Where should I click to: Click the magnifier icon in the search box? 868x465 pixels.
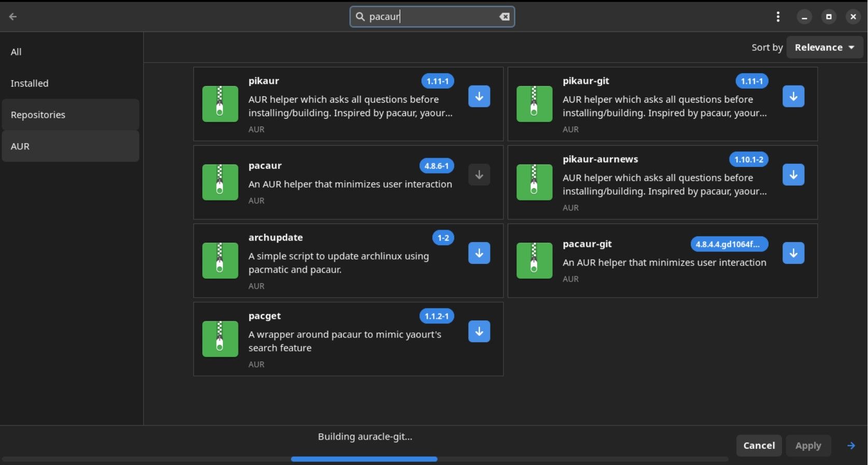coord(360,17)
